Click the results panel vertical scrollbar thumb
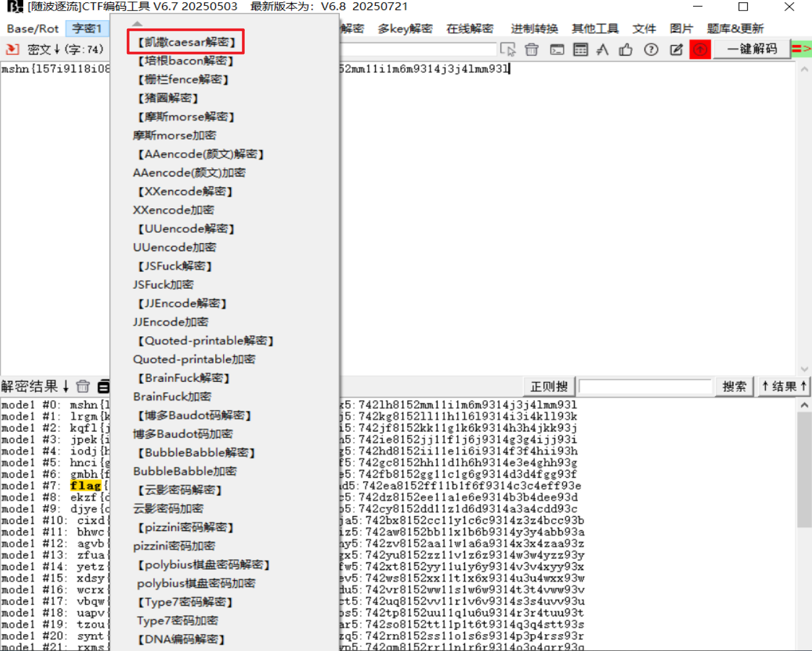This screenshot has width=812, height=651. click(804, 469)
